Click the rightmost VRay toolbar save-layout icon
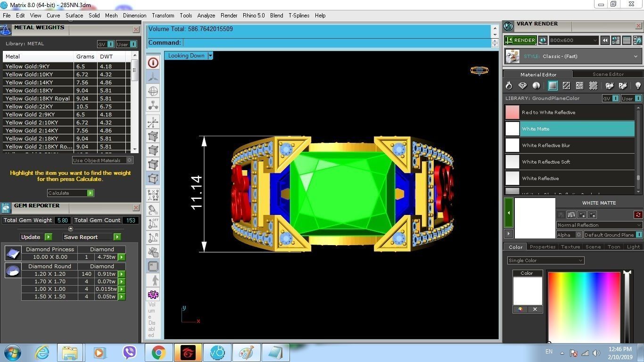This screenshot has width=644, height=362. tap(637, 41)
